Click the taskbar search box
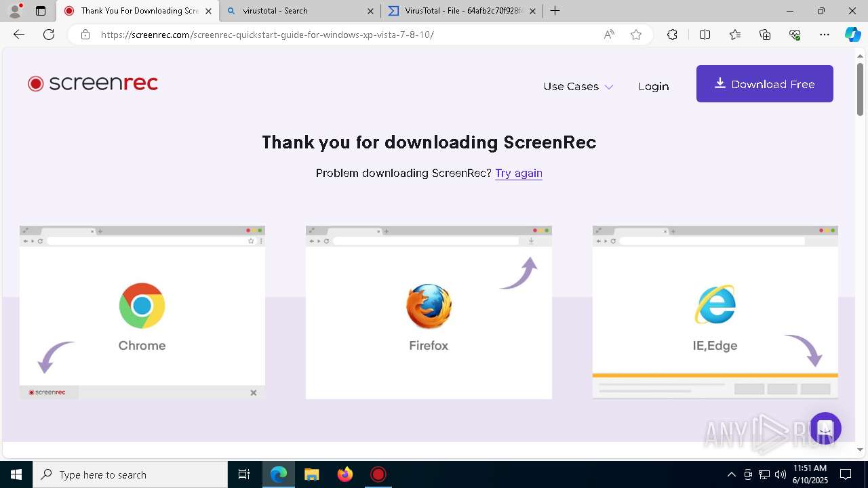Image resolution: width=868 pixels, height=488 pixels. (130, 474)
